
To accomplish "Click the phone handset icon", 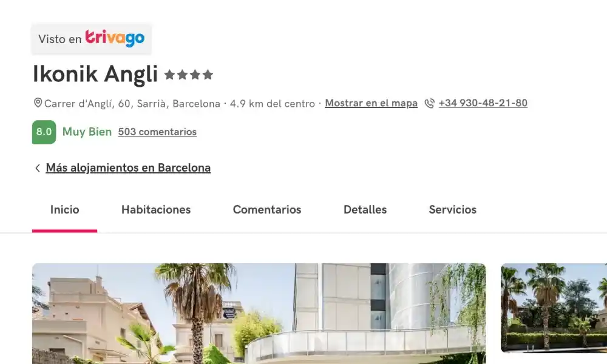I will tap(429, 103).
